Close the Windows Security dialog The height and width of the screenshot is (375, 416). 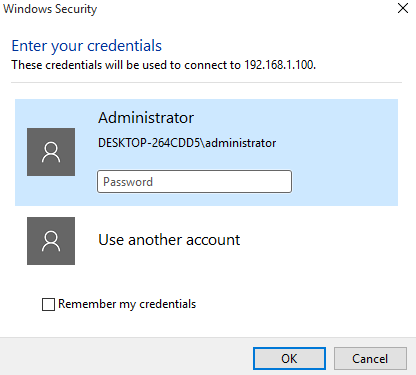403,8
